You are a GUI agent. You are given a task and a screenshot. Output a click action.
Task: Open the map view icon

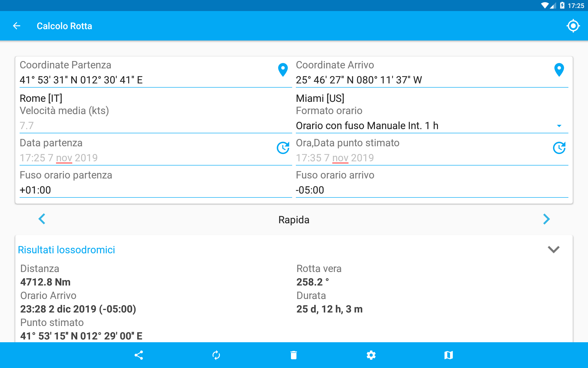click(449, 355)
